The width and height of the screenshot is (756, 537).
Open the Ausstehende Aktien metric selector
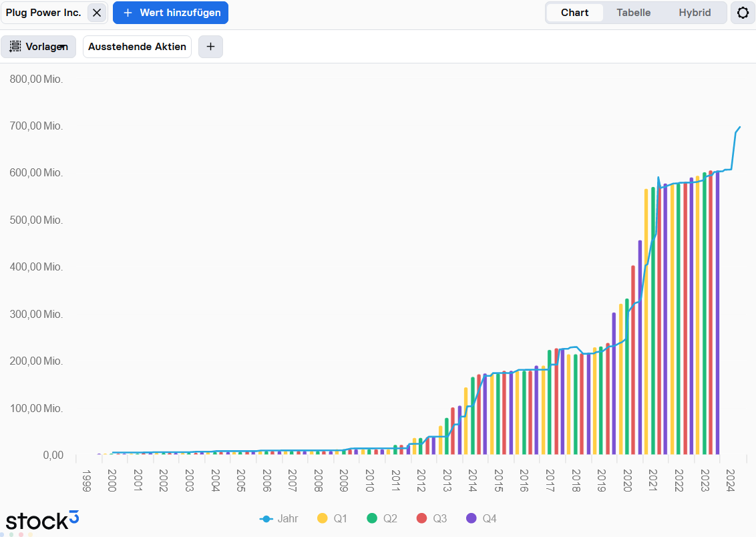pyautogui.click(x=137, y=47)
